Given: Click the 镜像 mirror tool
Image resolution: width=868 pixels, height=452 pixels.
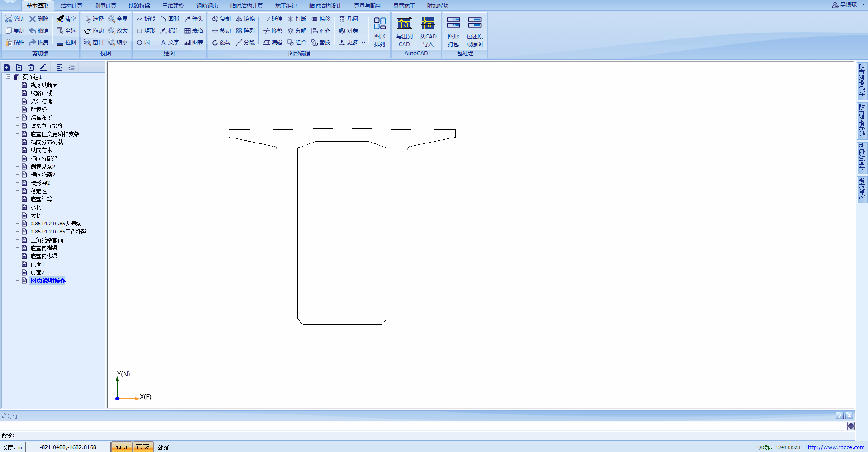Looking at the screenshot, I should (x=245, y=19).
